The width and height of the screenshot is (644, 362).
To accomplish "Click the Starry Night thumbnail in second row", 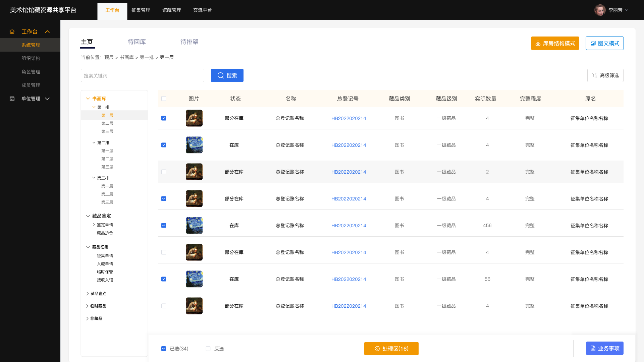I will coord(194,145).
